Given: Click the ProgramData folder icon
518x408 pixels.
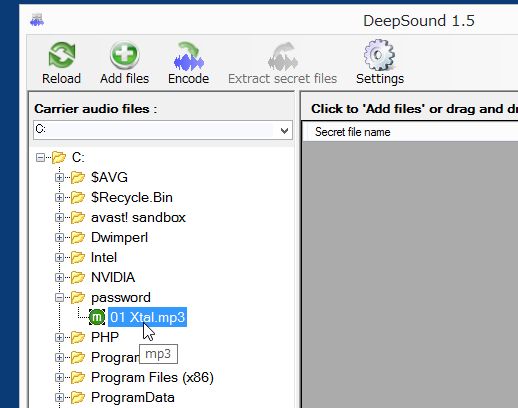Looking at the screenshot, I should [78, 397].
